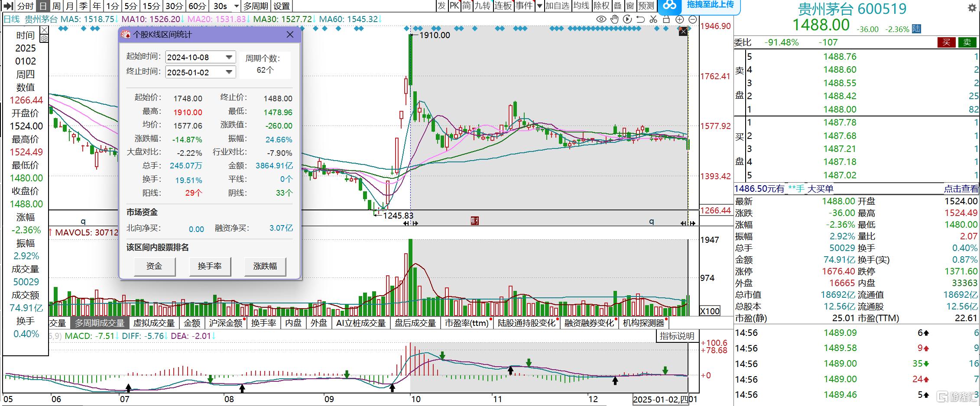The width and height of the screenshot is (980, 406).
Task: Toggle the 连板 indicator
Action: point(503,6)
